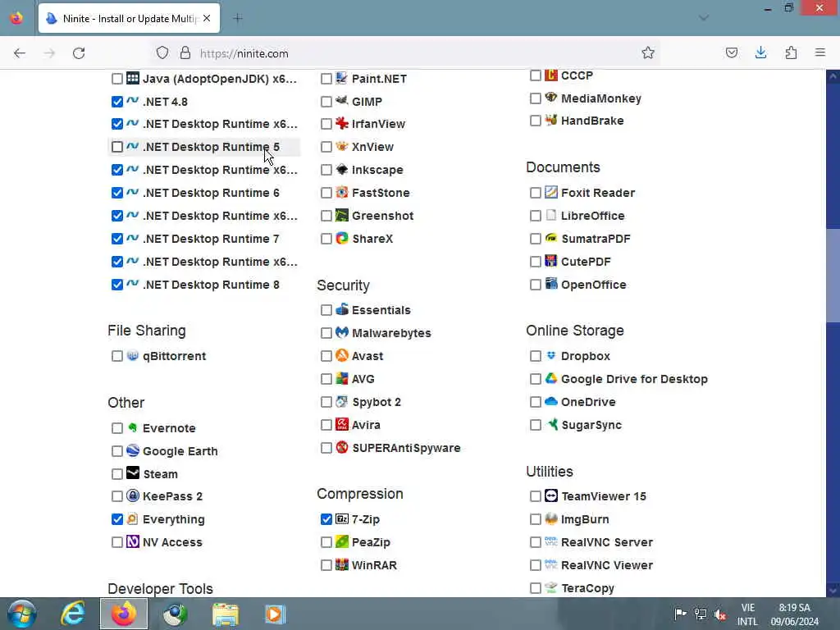Open the list all tabs dropdown
The height and width of the screenshot is (630, 840).
coord(704,18)
